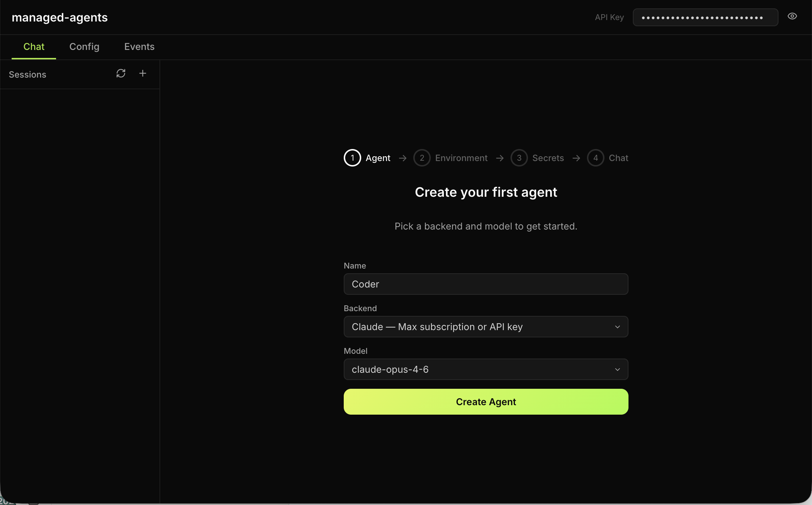This screenshot has width=812, height=505.
Task: Click the step 1 Agent circle
Action: pos(352,158)
